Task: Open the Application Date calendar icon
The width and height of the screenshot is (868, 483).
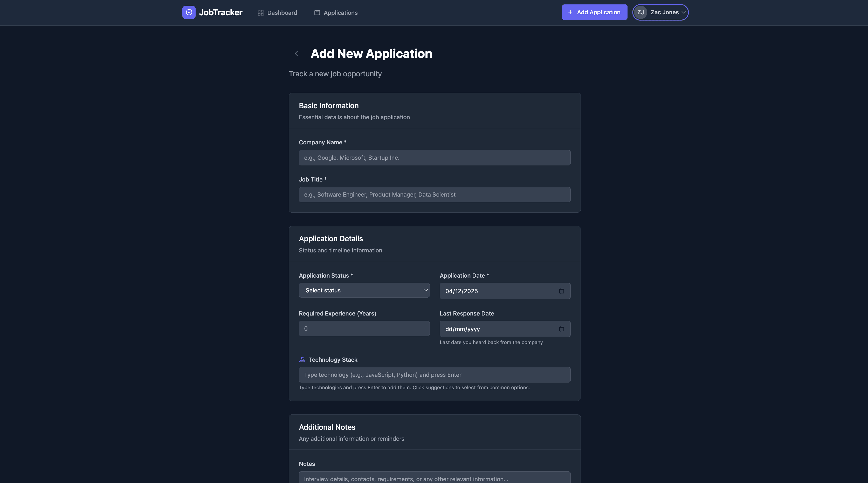Action: (x=561, y=291)
